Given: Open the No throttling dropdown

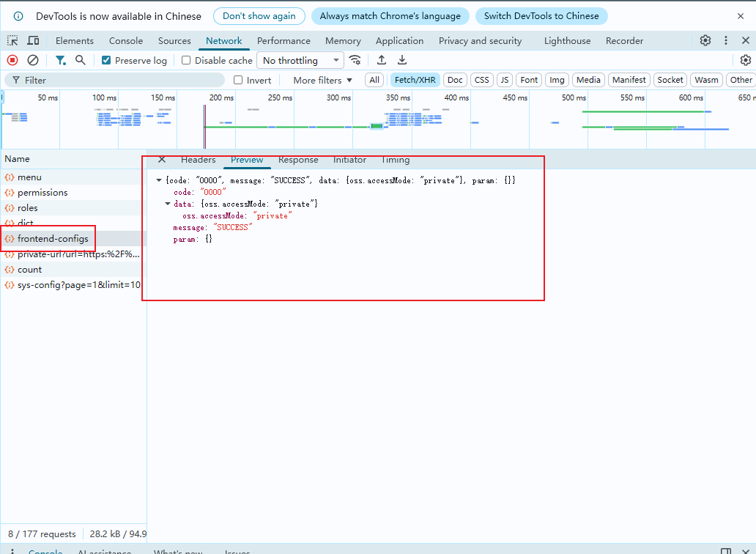Looking at the screenshot, I should [300, 61].
